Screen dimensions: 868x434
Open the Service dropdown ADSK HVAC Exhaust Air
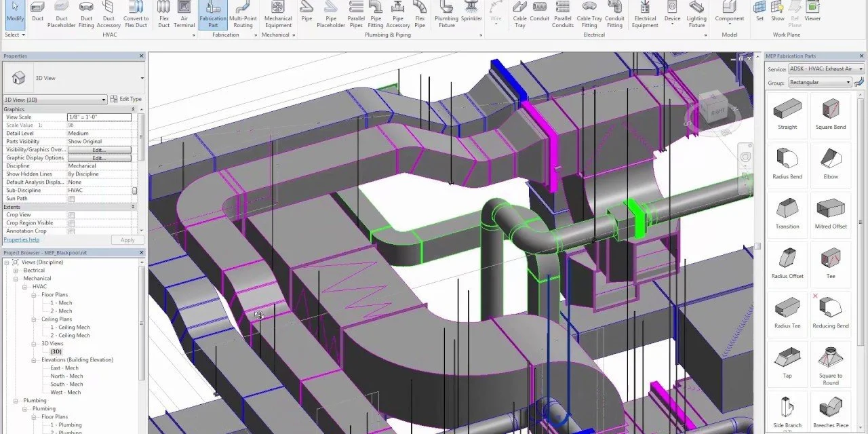pos(827,68)
